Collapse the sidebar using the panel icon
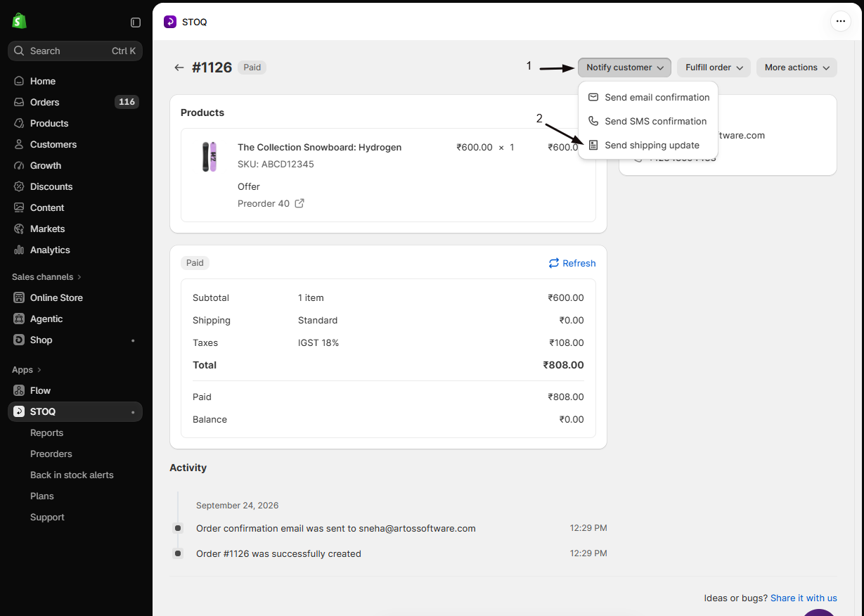 [136, 23]
